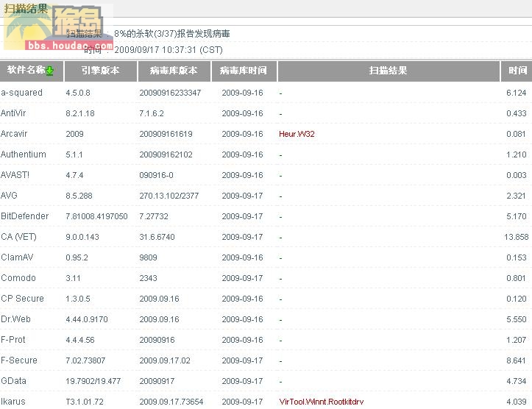This screenshot has width=532, height=409.
Task: Sort by 引擎版本 column header
Action: pyautogui.click(x=100, y=71)
